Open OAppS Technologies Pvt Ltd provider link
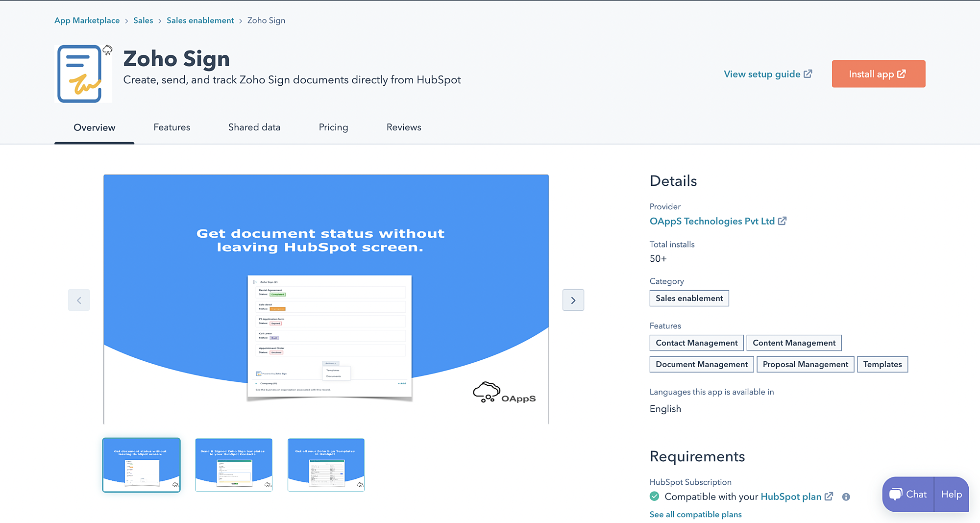The image size is (980, 523). 718,221
